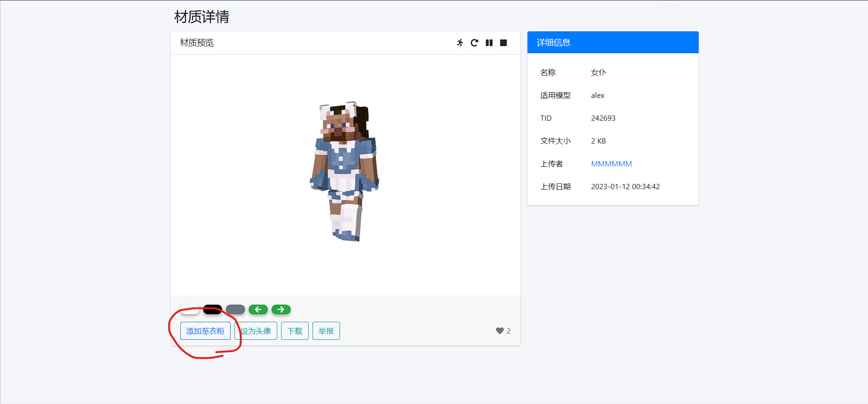Pause the skin preview animation
Screen dimensions: 868x404
point(489,43)
